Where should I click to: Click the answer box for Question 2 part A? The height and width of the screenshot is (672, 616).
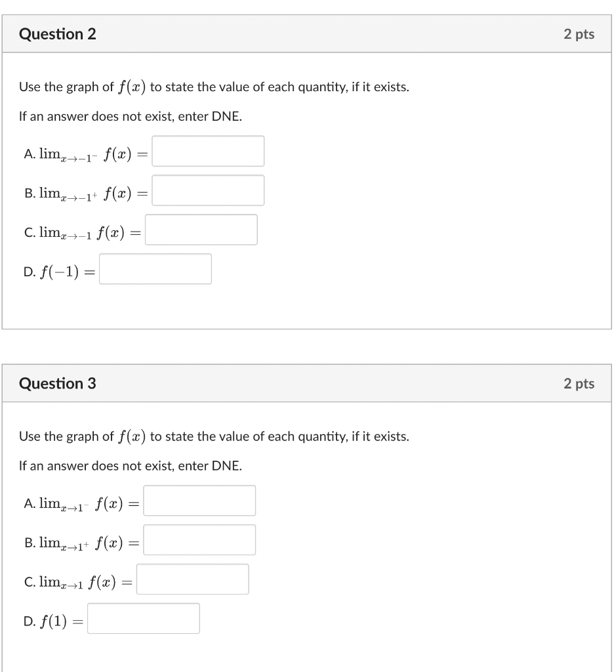coord(207,151)
